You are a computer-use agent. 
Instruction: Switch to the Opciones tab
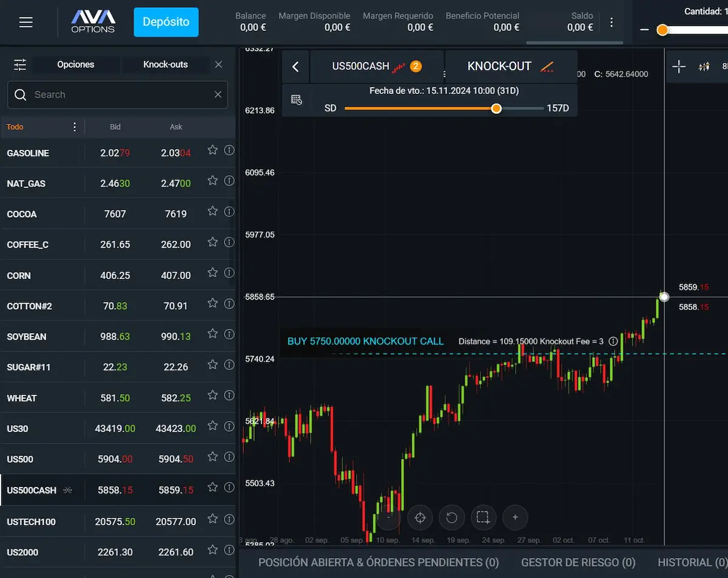pos(75,64)
